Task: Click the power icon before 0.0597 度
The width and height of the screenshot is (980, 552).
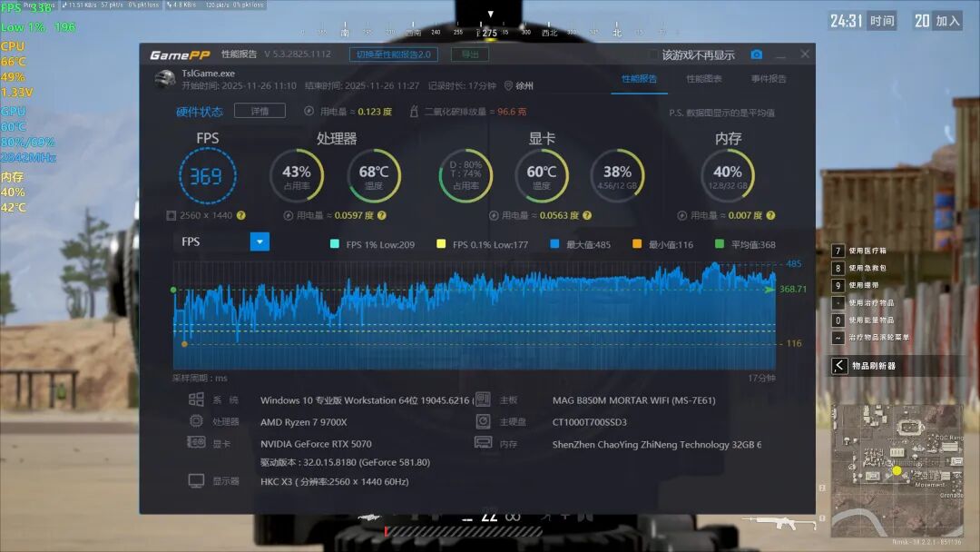Action: (x=289, y=216)
